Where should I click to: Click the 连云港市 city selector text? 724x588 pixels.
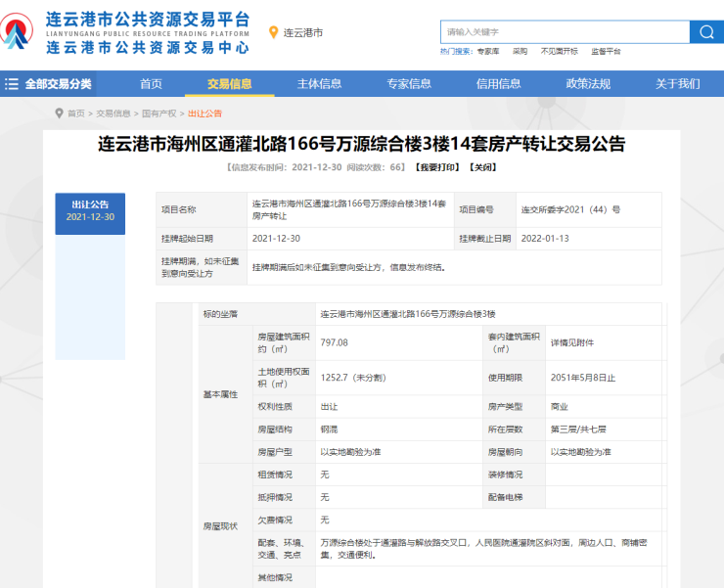[303, 33]
